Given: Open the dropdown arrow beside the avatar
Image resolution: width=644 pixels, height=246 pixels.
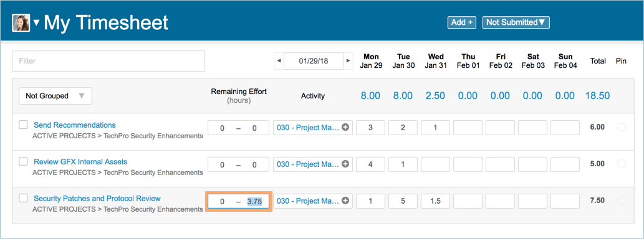Looking at the screenshot, I should tap(37, 24).
